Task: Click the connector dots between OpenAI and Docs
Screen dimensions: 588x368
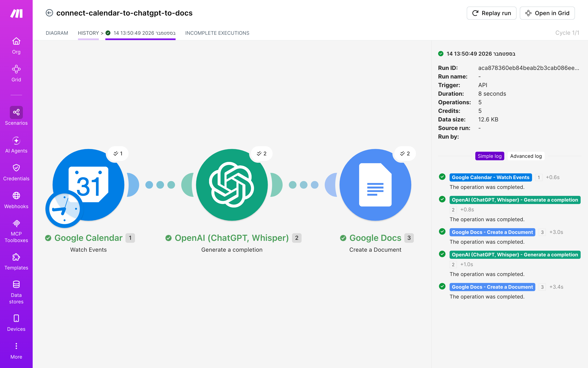Action: point(303,185)
